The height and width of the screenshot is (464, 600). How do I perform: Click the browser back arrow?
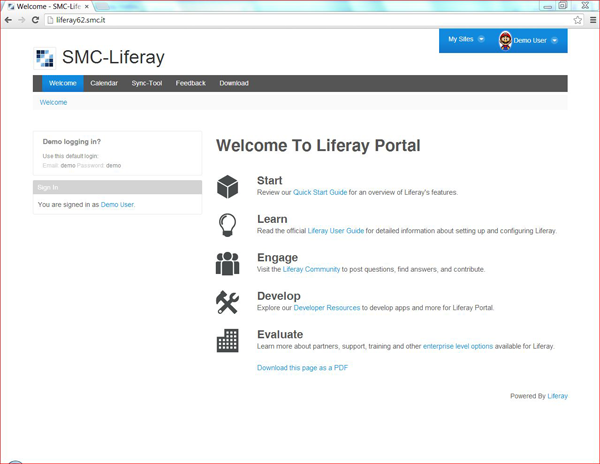coord(8,20)
